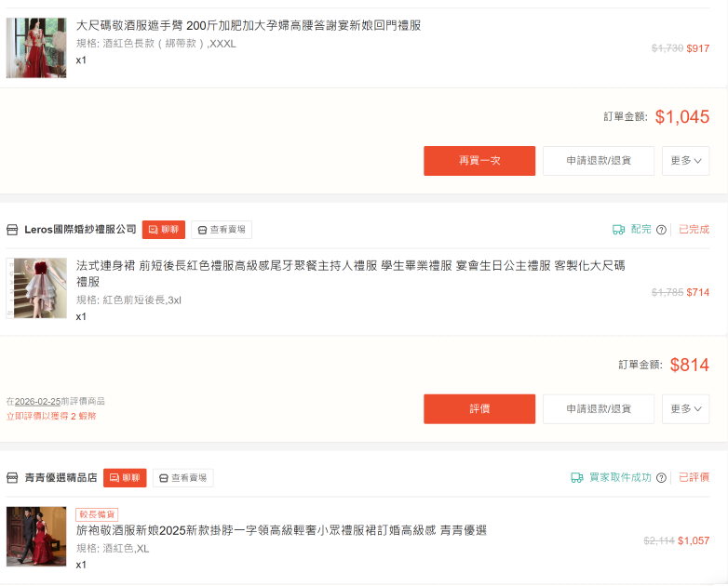728x586 pixels.
Task: Open Leros國際婚紗禮服公司 shop name
Action: 80,230
